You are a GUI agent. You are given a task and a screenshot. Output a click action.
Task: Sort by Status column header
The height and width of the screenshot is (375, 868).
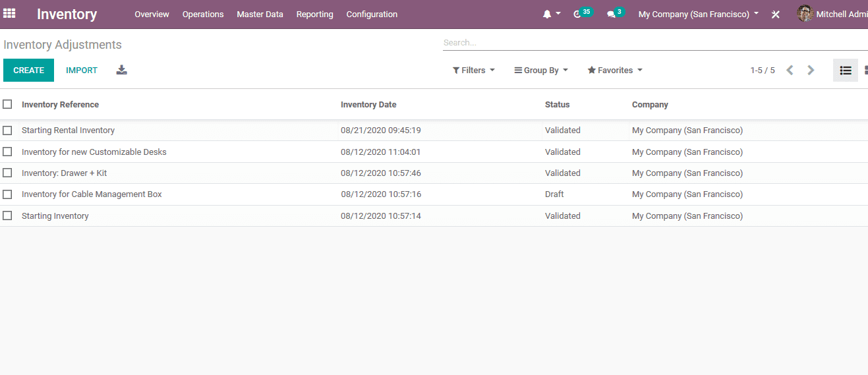(557, 104)
